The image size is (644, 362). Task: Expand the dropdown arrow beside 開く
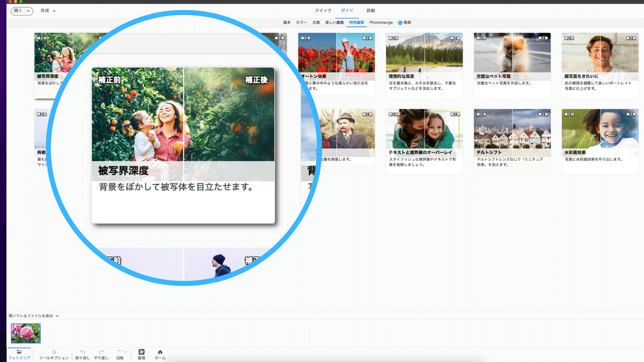coord(28,11)
